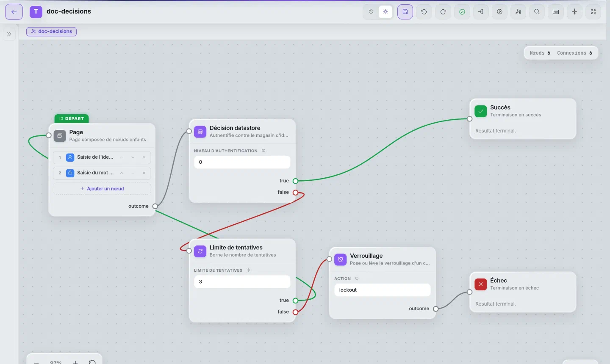The height and width of the screenshot is (364, 610).
Task: Click the true output port of Décision datastore
Action: coord(295,181)
